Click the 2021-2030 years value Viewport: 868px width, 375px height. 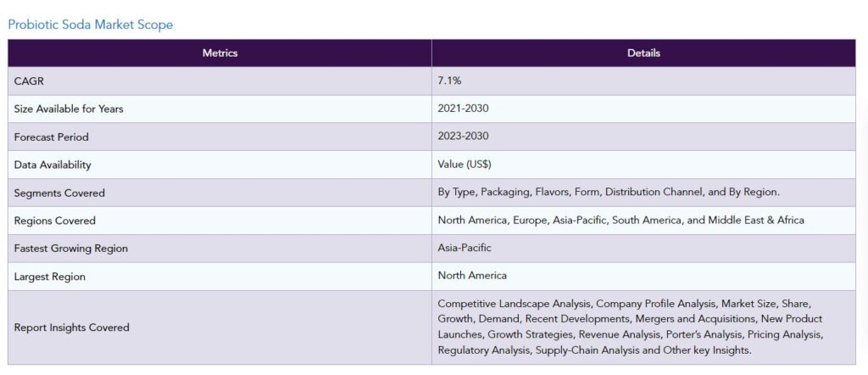coord(463,109)
